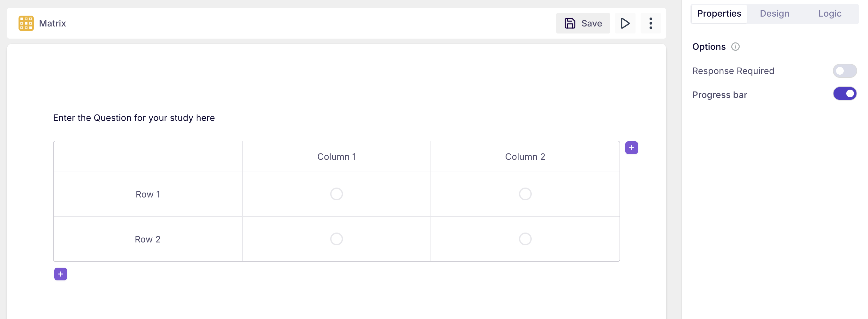This screenshot has height=319, width=868.
Task: Select Row 2 Column 2 radio button
Action: tap(525, 239)
